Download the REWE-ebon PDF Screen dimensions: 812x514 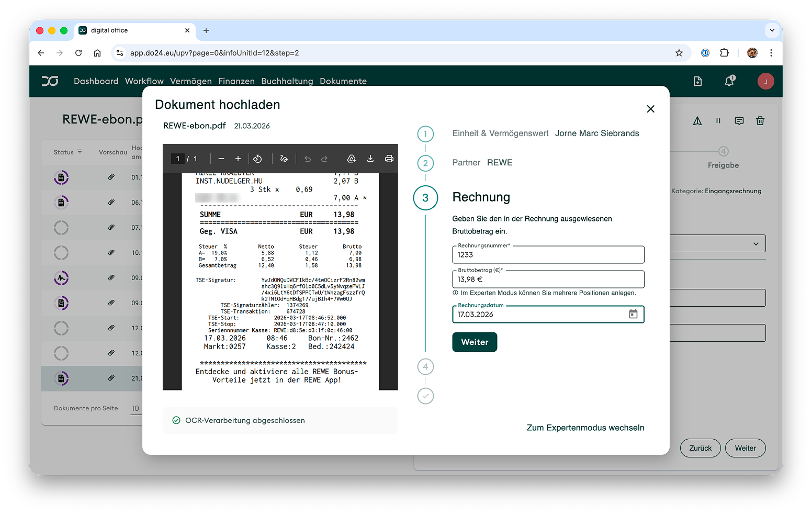370,159
